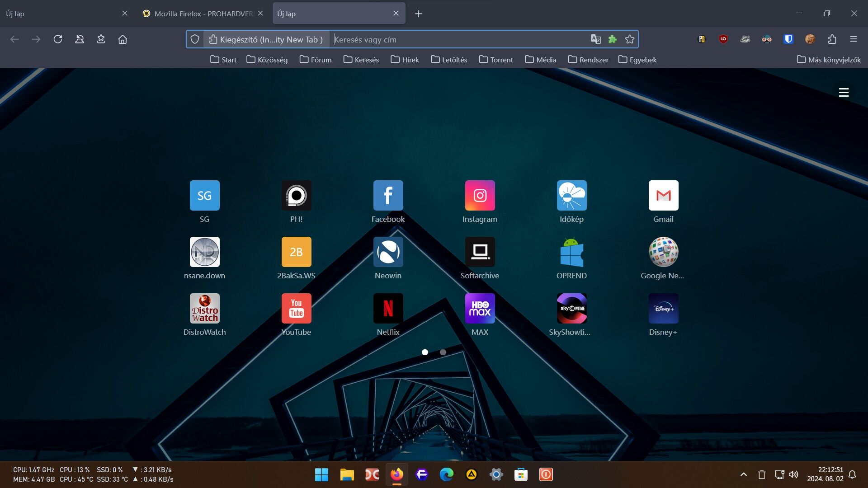Screen dimensions: 868x488
Task: Open a new tab with plus button
Action: pos(419,14)
